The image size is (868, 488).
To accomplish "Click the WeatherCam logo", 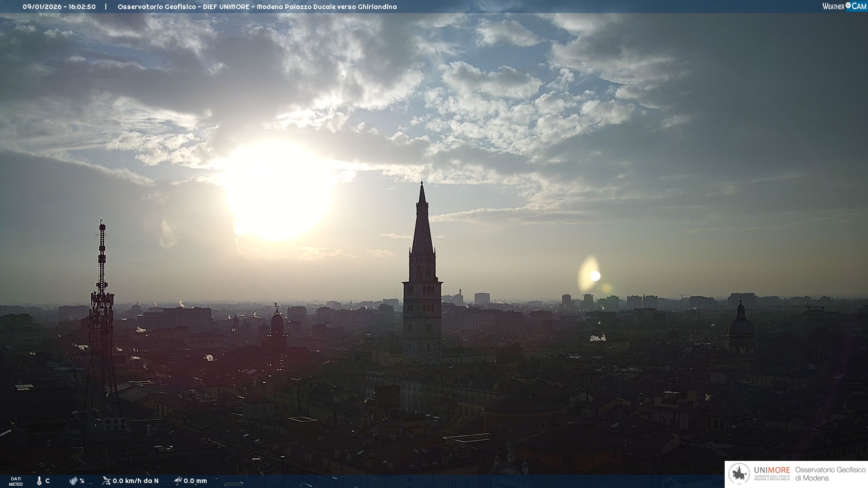I will (844, 6).
